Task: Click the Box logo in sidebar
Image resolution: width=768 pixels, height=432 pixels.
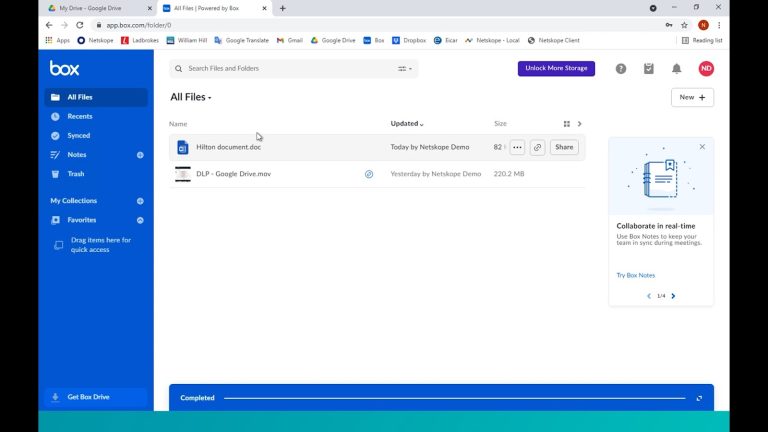Action: tap(64, 68)
